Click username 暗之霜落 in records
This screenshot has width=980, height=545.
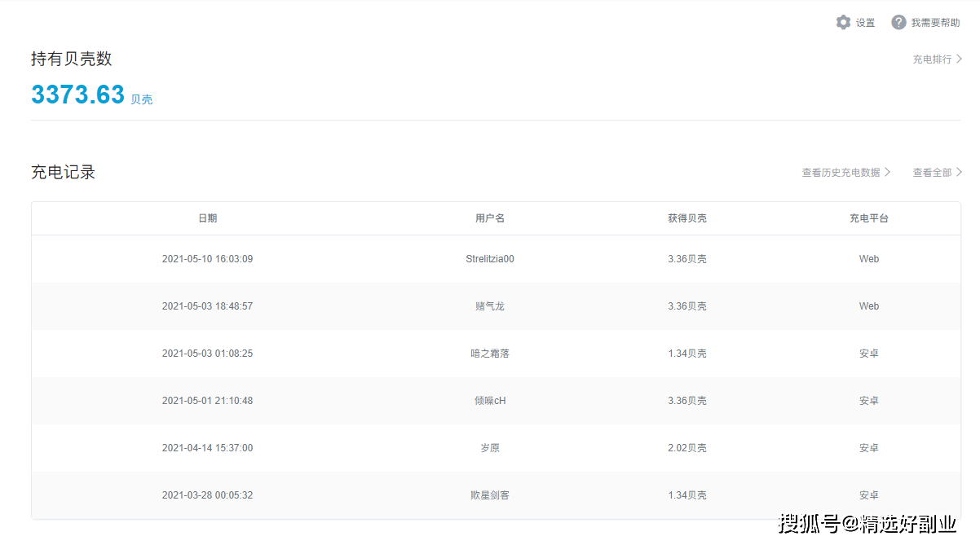[x=490, y=354]
